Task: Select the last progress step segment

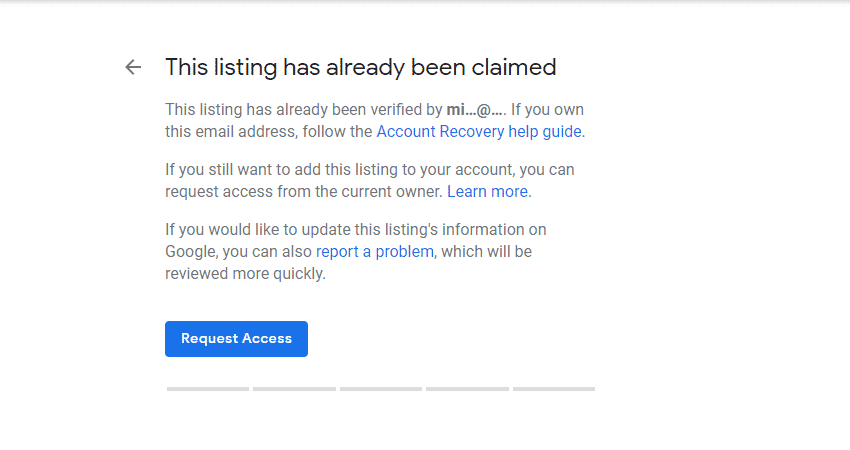Action: pos(553,388)
